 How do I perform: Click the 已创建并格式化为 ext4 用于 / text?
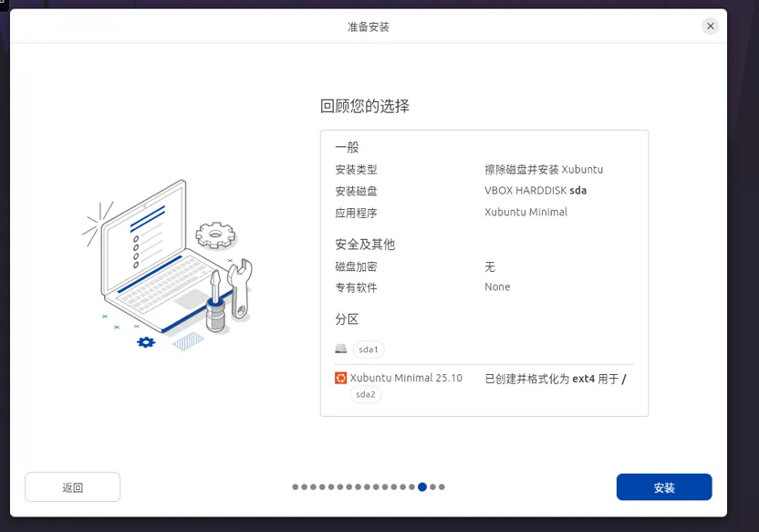(556, 379)
